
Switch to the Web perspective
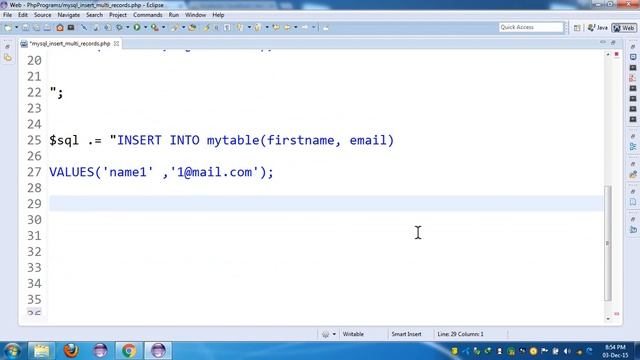tap(624, 28)
